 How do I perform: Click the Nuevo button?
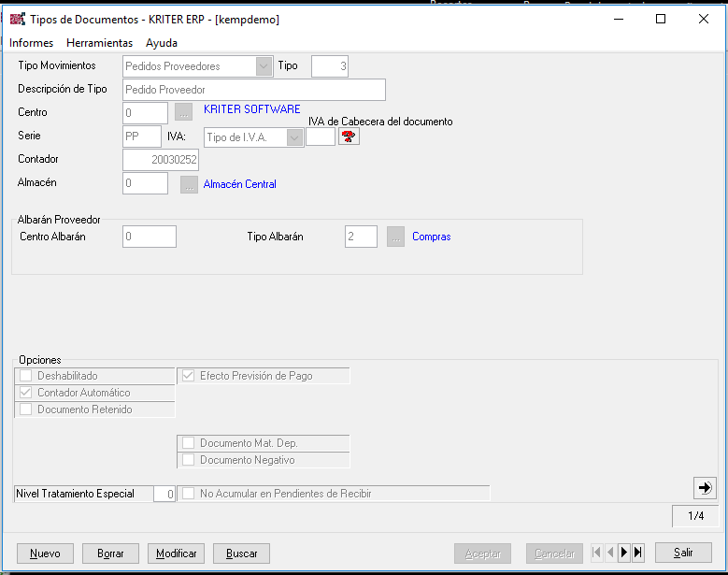(x=45, y=553)
